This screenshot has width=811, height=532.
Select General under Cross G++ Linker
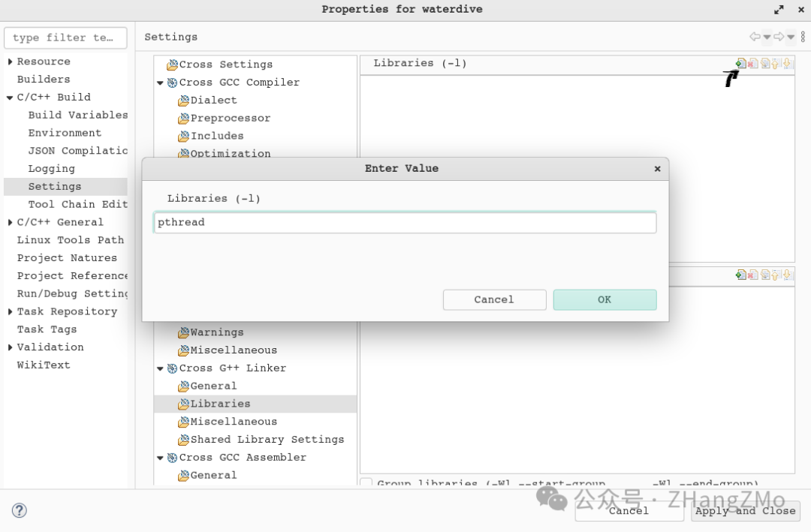(213, 386)
